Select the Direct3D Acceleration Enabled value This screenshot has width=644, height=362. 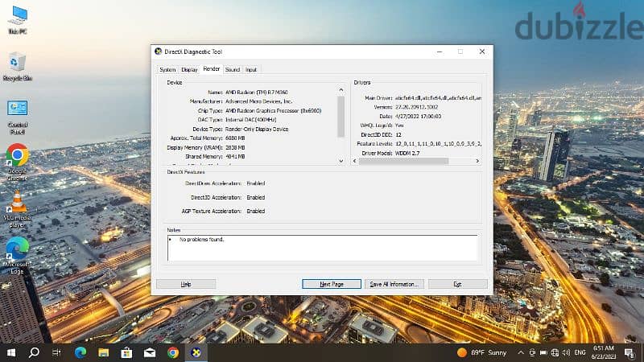coord(255,197)
